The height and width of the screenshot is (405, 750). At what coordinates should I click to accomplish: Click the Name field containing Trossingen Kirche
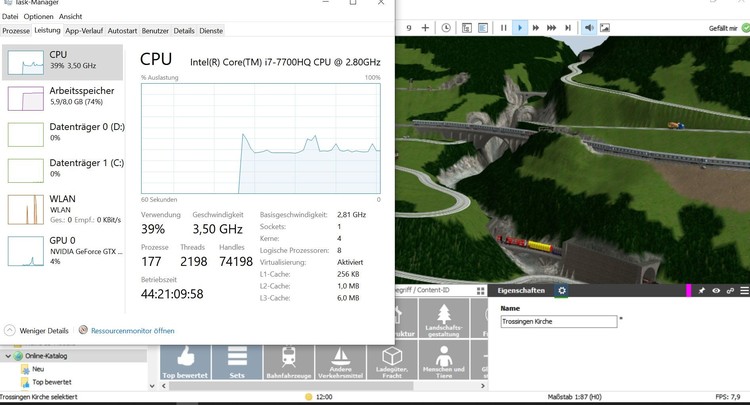pos(557,322)
